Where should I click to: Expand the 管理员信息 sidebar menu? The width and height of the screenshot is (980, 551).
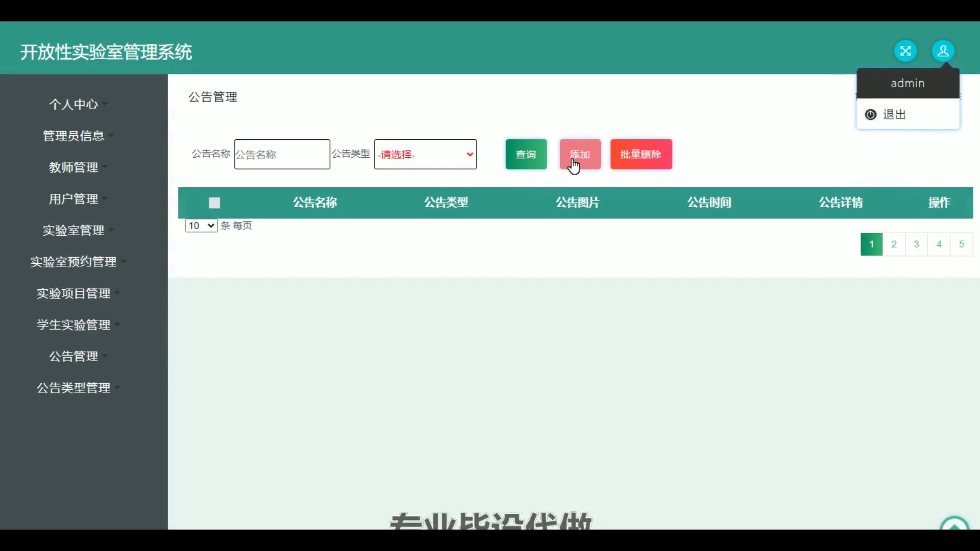pos(78,136)
